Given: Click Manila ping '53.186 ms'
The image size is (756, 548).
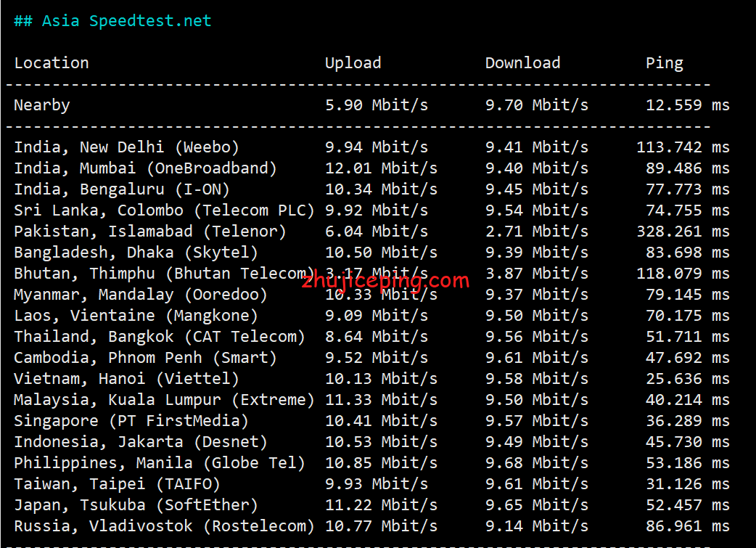Looking at the screenshot, I should point(688,463).
